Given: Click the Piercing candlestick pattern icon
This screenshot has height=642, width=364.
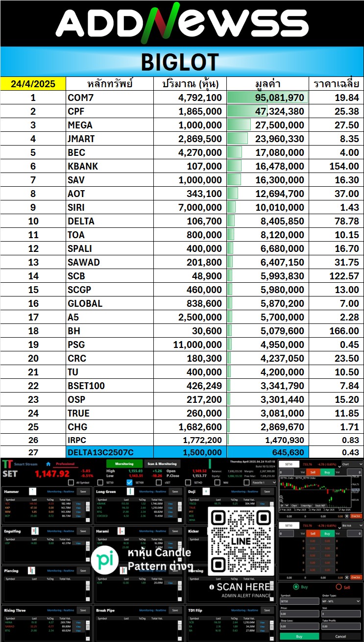Looking at the screenshot, I should point(31,570).
